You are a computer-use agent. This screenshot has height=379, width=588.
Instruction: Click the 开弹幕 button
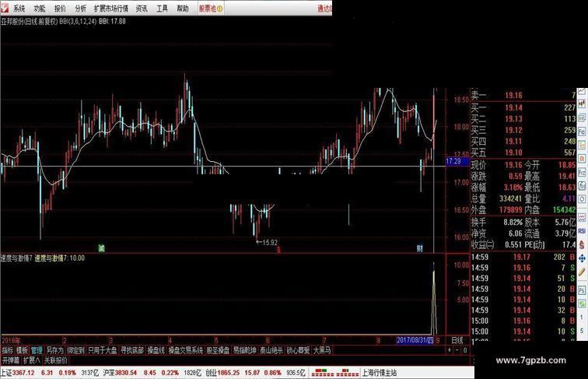pos(11,360)
